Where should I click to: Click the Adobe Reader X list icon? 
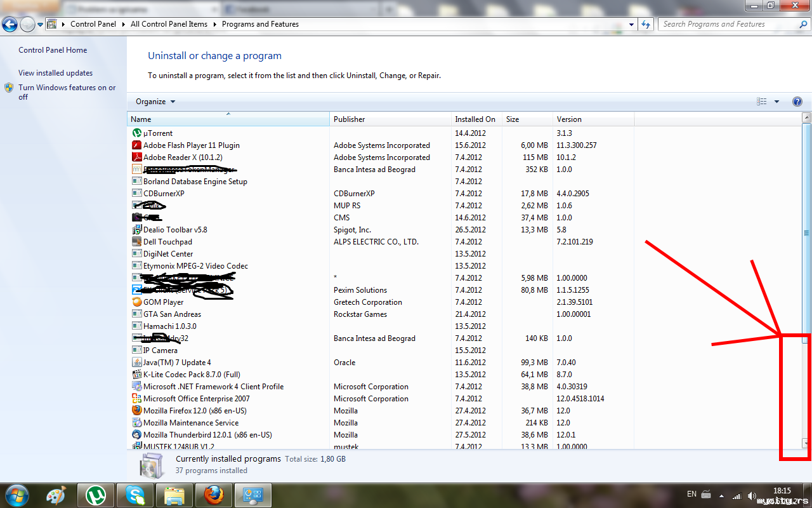136,157
